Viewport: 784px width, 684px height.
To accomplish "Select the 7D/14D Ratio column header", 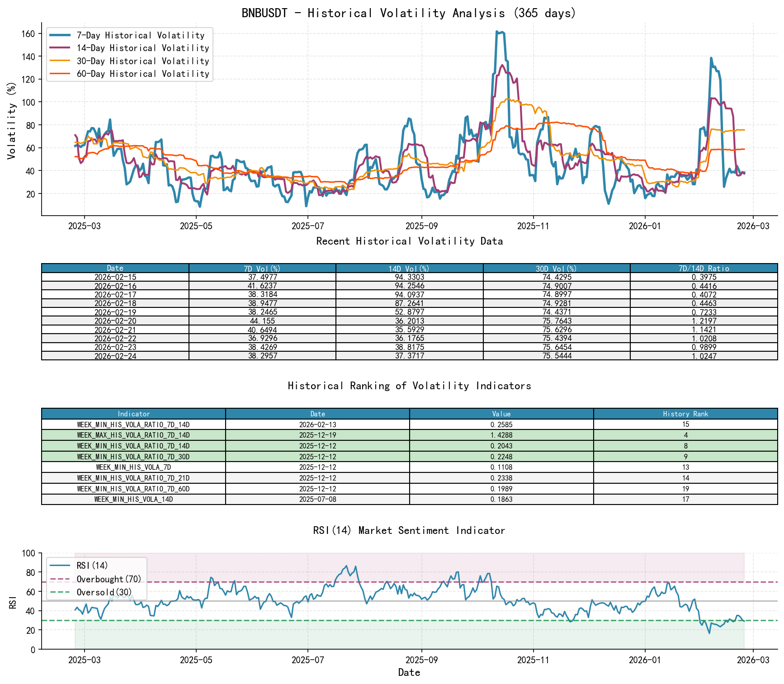I will coord(704,268).
